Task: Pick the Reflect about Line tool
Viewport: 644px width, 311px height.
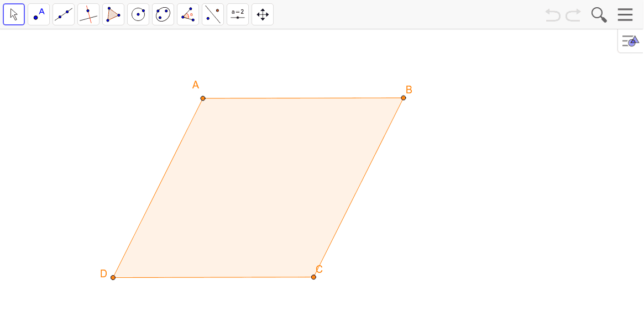Action: (x=213, y=14)
